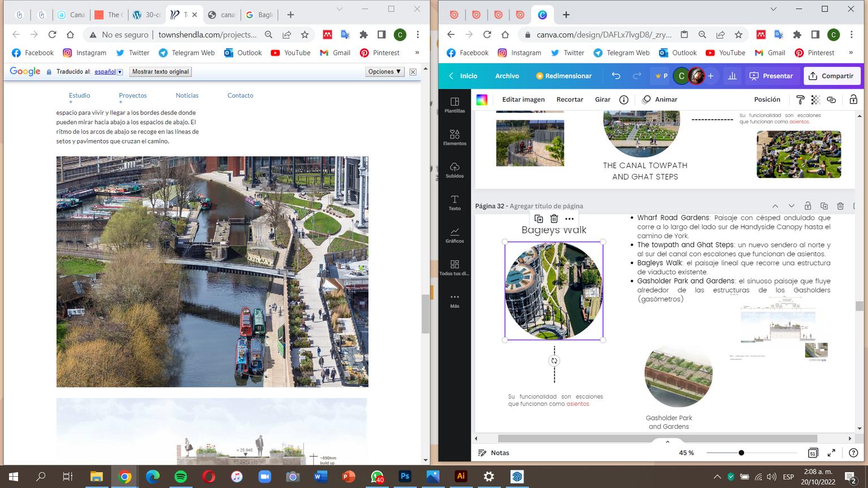Open Pinterest bookmark in left Chrome
The width and height of the screenshot is (868, 488).
[380, 53]
